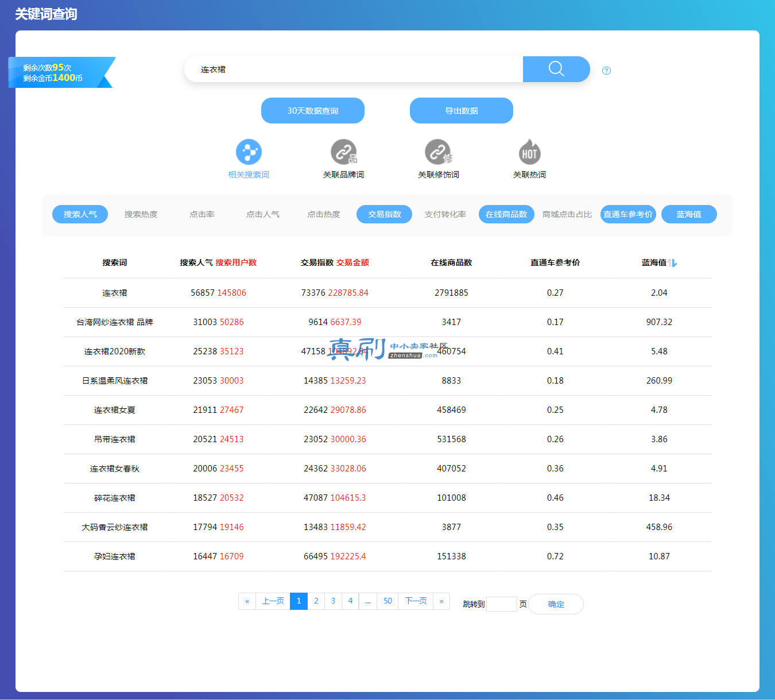Disable the 交易指数 metric filter
This screenshot has width=775, height=700.
[x=384, y=214]
